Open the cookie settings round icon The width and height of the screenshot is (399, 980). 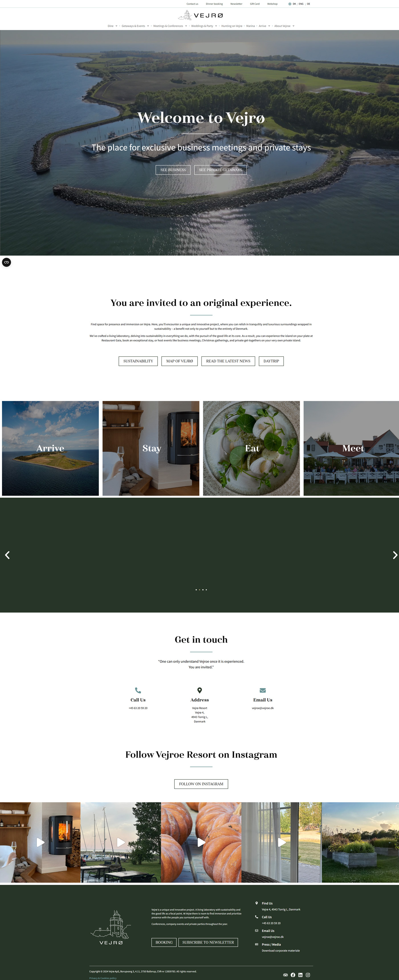click(x=7, y=262)
